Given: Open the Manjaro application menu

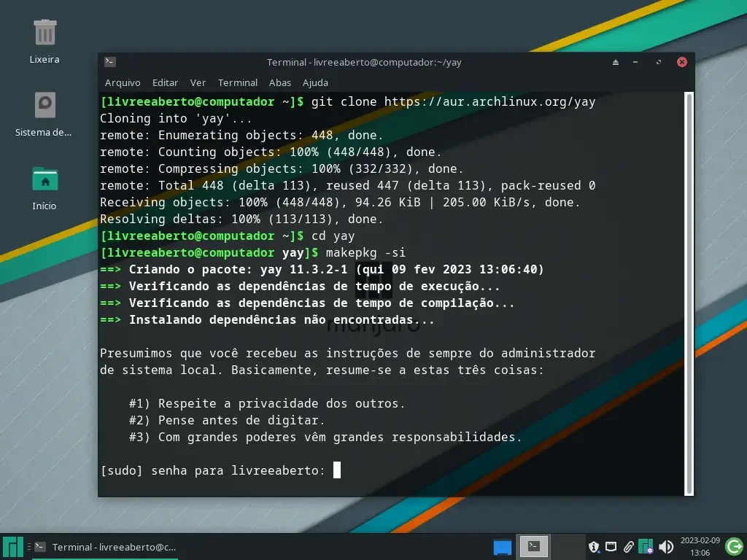Looking at the screenshot, I should [x=13, y=547].
